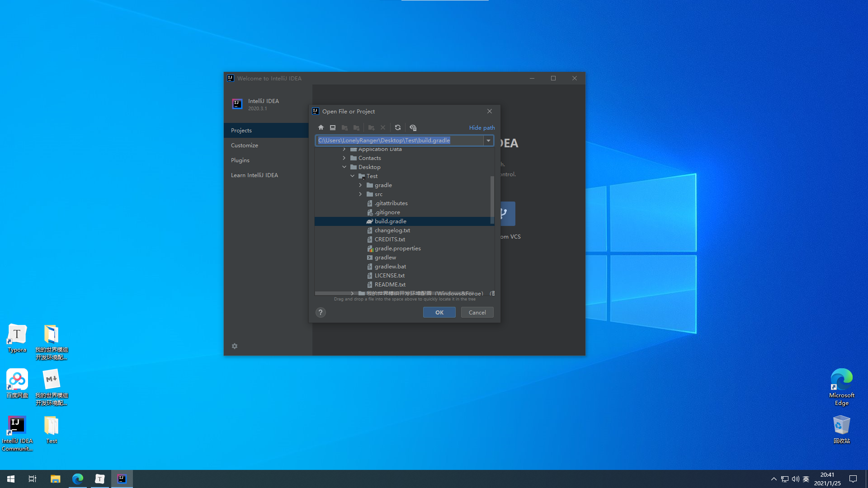868x488 pixels.
Task: Open the help question mark button
Action: (321, 312)
